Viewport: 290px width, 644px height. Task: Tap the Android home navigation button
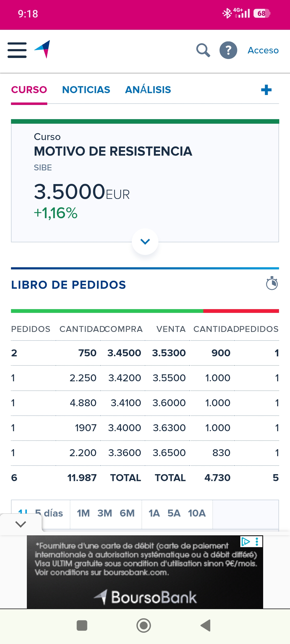[x=144, y=625]
